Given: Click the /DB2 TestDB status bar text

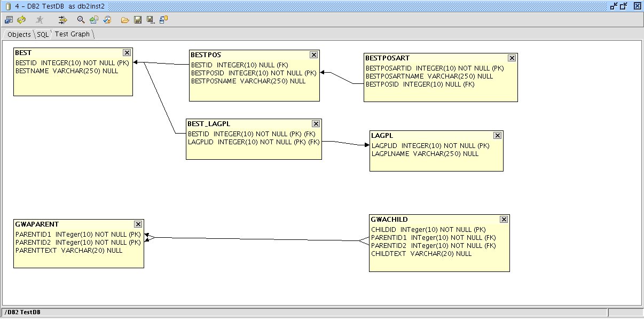Looking at the screenshot, I should click(22, 312).
